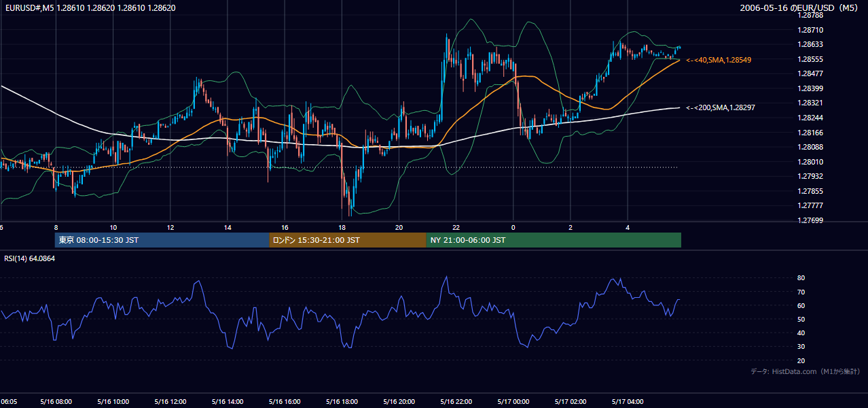Viewport: 868px width, 408px height.
Task: Click the 5/17 00:00 time label
Action: 513,402
